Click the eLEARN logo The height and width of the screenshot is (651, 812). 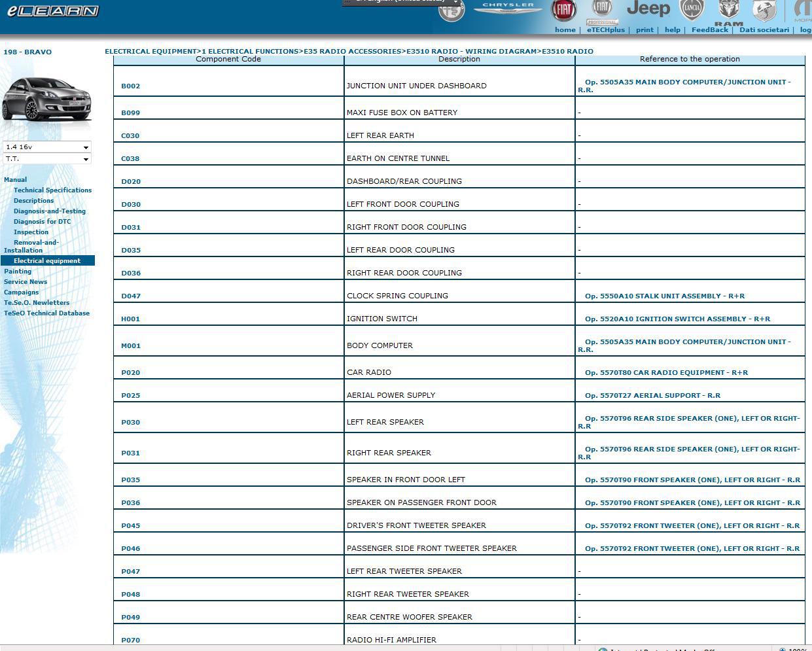tap(53, 10)
